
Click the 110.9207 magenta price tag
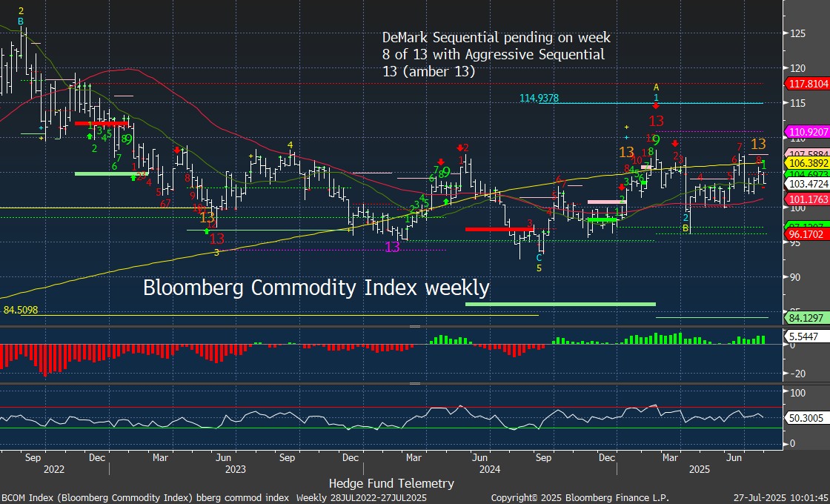coord(807,133)
